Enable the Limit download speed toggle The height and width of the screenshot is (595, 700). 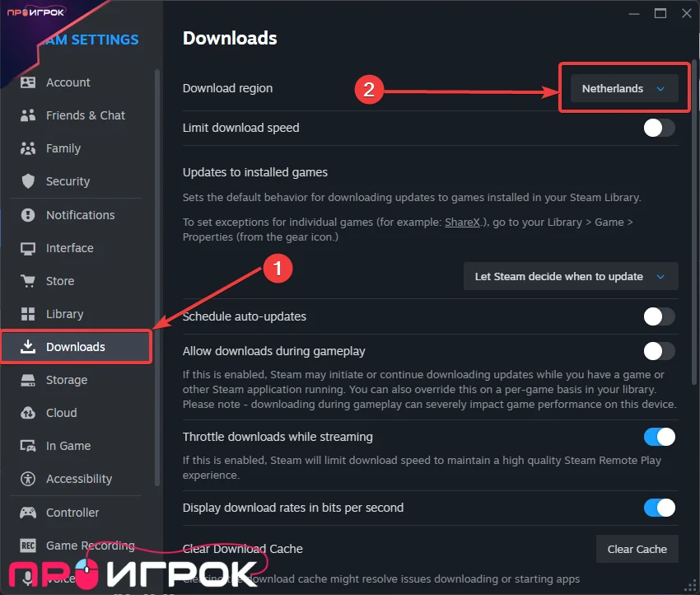[659, 128]
